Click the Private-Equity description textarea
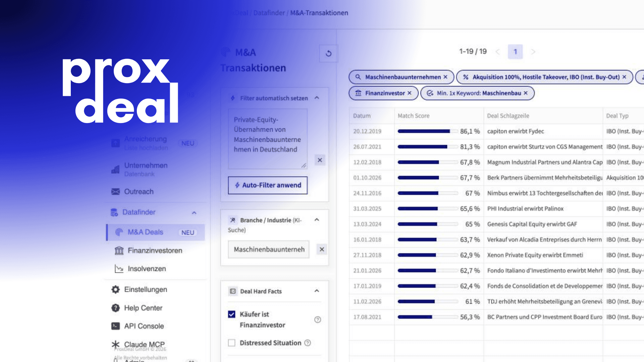 (x=268, y=139)
